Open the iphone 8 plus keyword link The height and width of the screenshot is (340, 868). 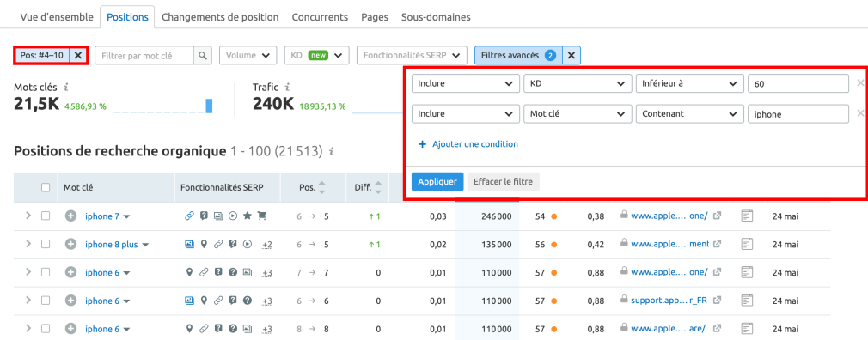point(111,244)
